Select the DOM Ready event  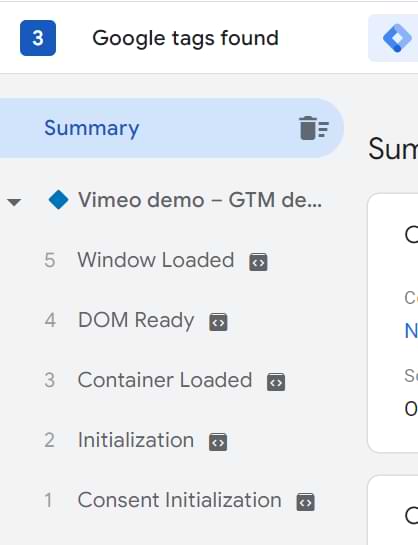(x=136, y=320)
